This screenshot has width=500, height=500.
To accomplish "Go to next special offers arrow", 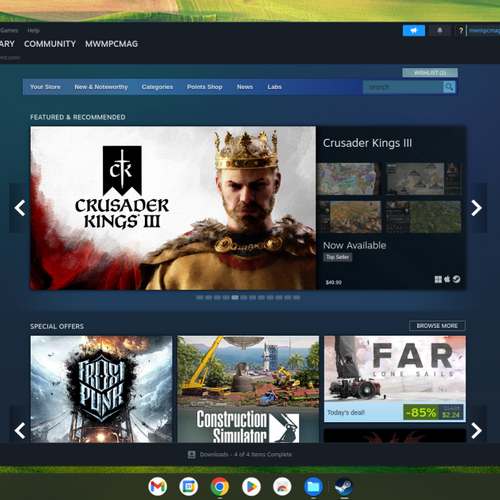I will (477, 430).
